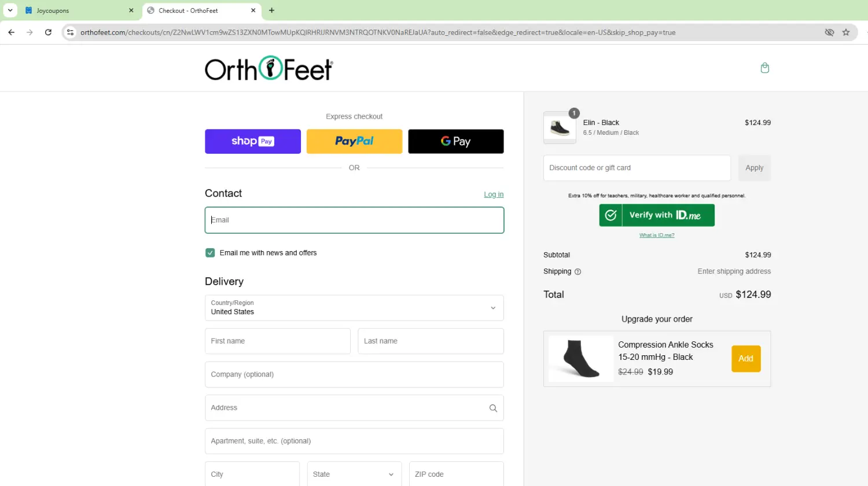868x486 pixels.
Task: Click the City field
Action: click(252, 474)
